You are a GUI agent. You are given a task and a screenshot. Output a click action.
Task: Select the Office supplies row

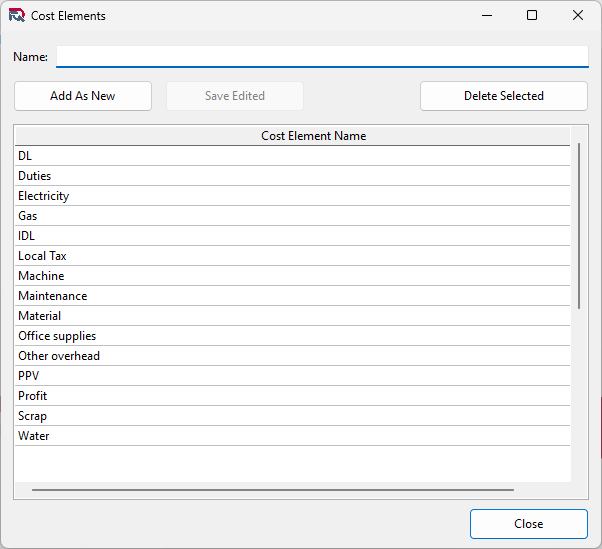tap(293, 336)
